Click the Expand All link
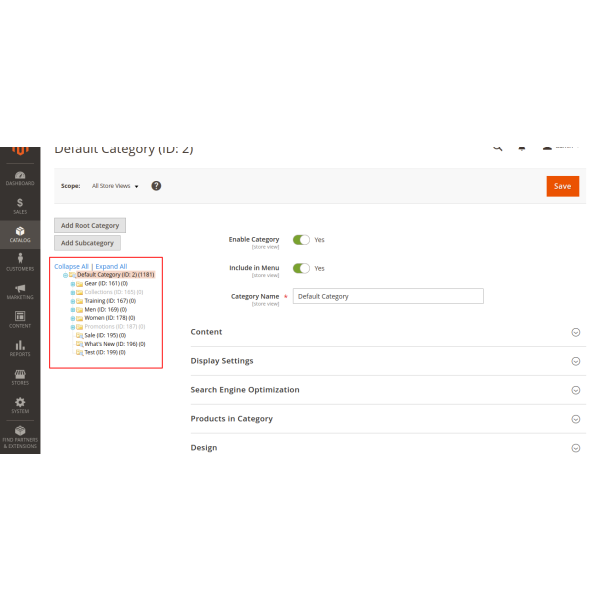This screenshot has width=600, height=600. click(111, 266)
